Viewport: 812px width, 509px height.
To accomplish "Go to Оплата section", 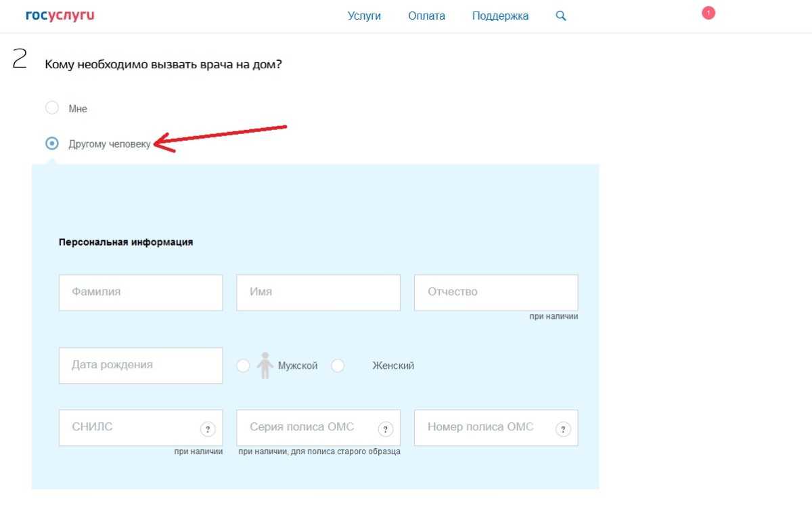I will (426, 16).
